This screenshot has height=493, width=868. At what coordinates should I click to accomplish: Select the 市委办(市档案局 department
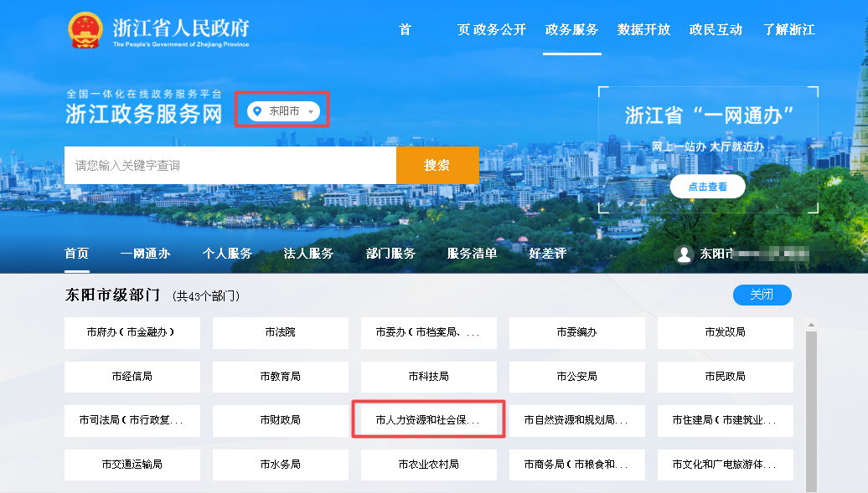point(429,332)
